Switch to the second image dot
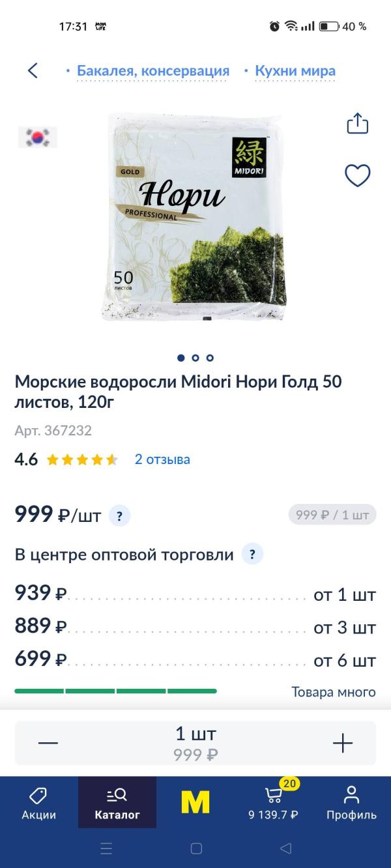 [x=195, y=358]
